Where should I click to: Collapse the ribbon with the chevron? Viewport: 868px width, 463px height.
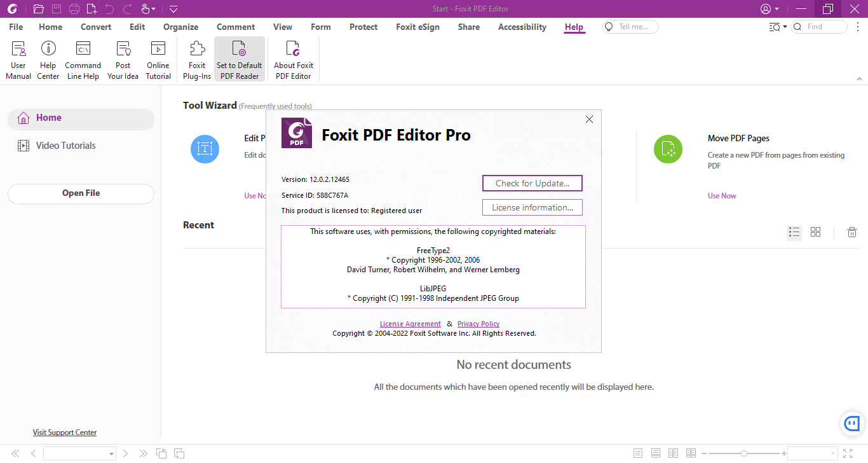pos(860,79)
